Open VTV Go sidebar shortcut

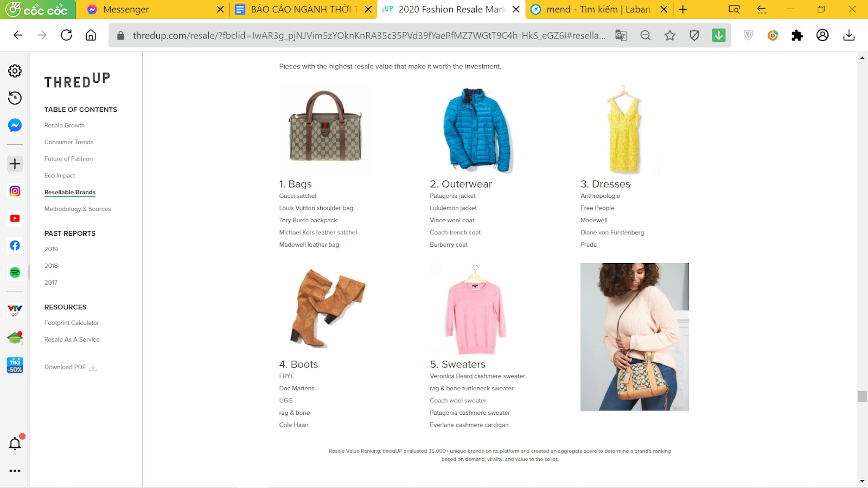[x=15, y=310]
